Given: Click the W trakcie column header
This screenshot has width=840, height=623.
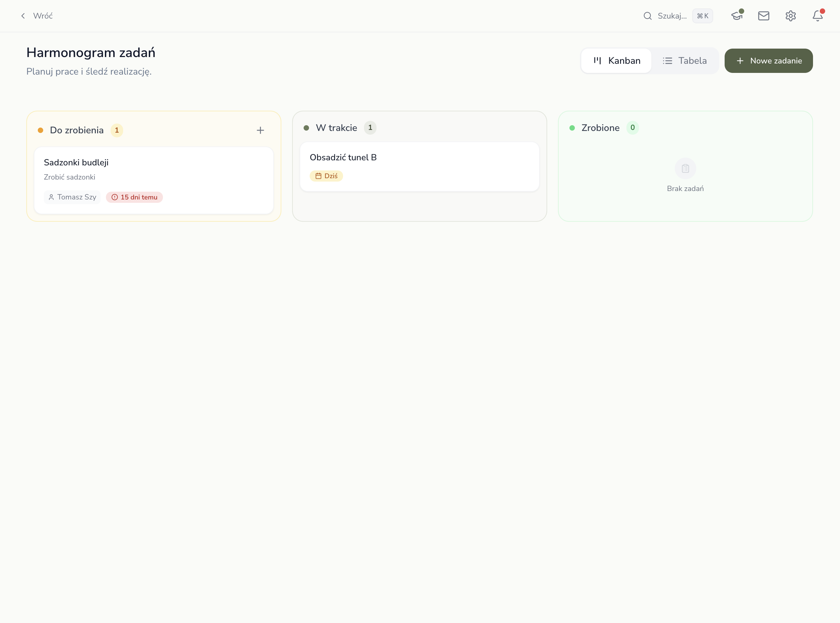Looking at the screenshot, I should tap(336, 128).
